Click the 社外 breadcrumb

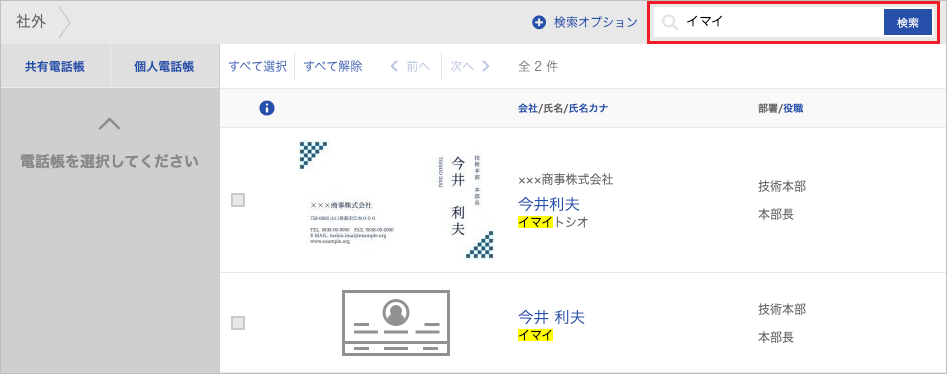point(32,22)
